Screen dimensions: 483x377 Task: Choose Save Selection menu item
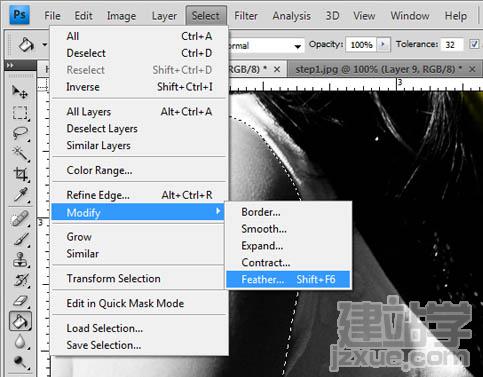139,345
